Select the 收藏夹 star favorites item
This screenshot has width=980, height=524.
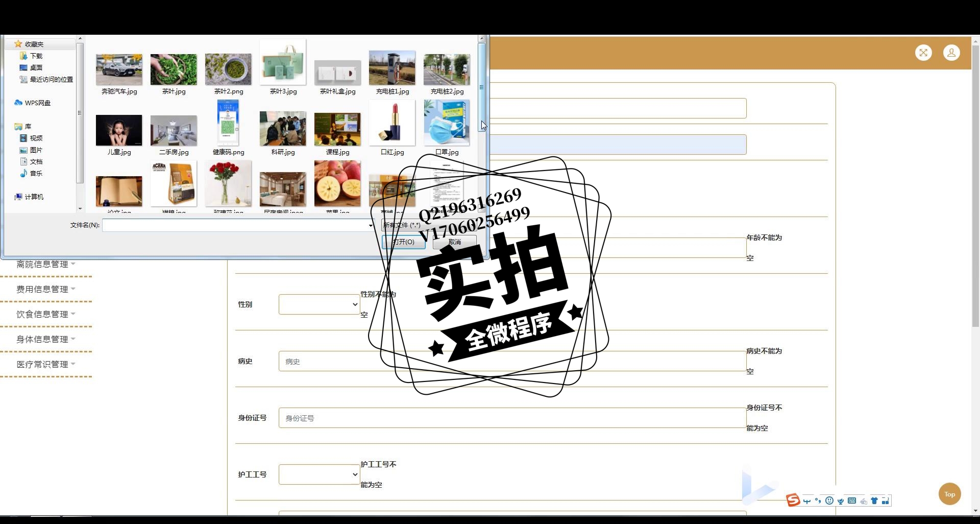(x=29, y=44)
